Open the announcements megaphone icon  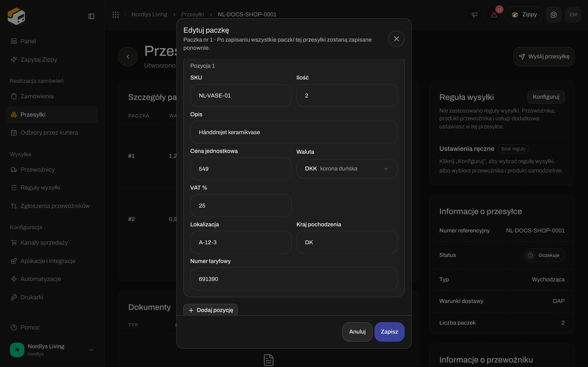point(474,14)
